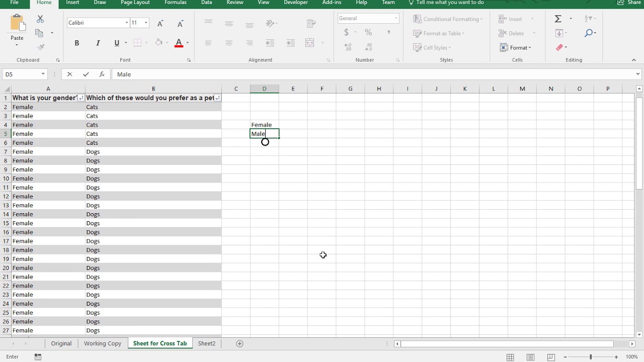Click the Decrease Indent icon

pos(270,43)
